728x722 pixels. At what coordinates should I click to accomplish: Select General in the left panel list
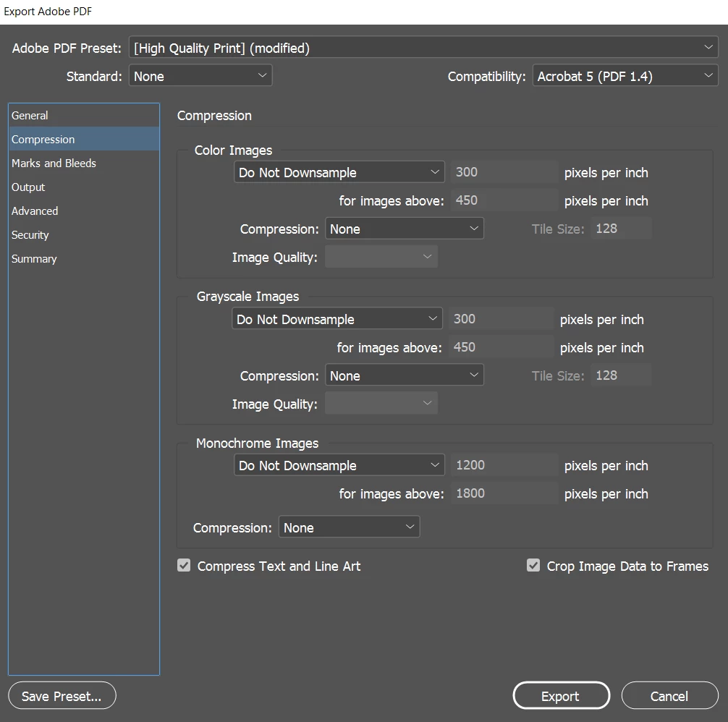pyautogui.click(x=84, y=116)
